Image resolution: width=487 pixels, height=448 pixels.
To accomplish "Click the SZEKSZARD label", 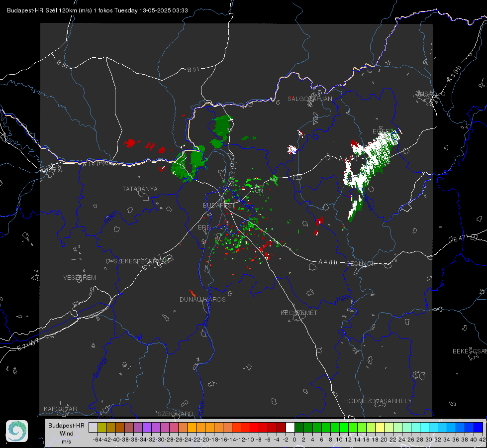I will tap(176, 414).
